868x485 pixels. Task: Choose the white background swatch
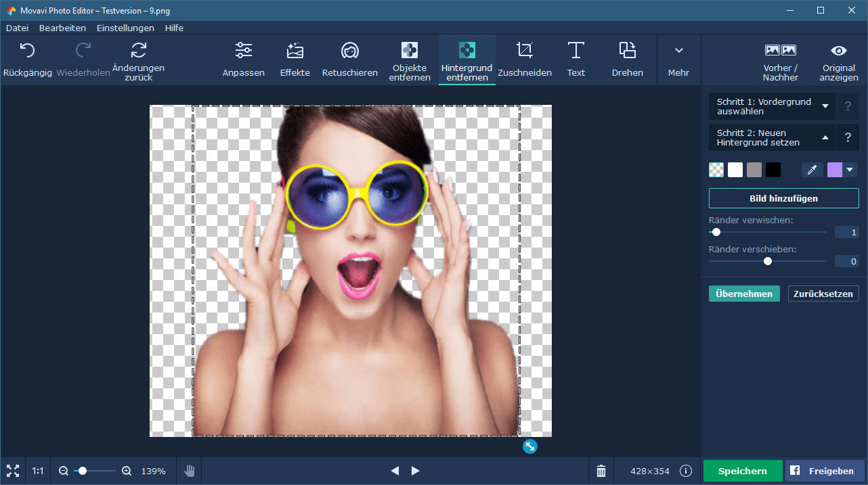pos(735,170)
